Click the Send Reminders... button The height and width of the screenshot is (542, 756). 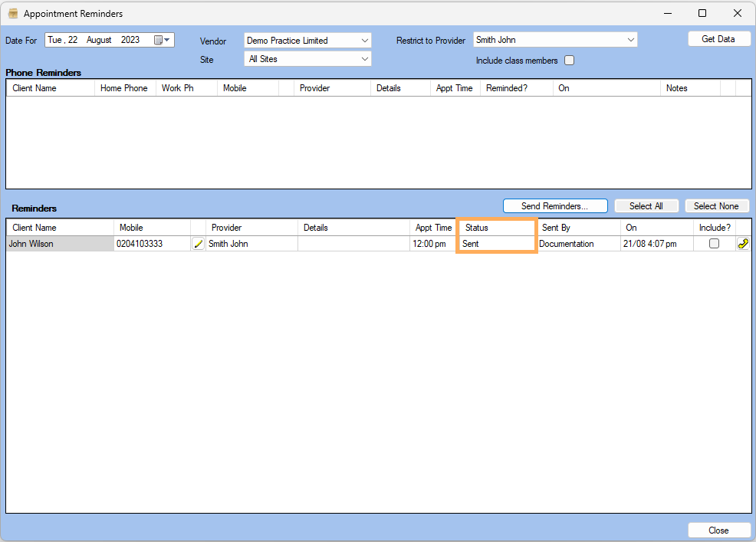[x=555, y=206]
